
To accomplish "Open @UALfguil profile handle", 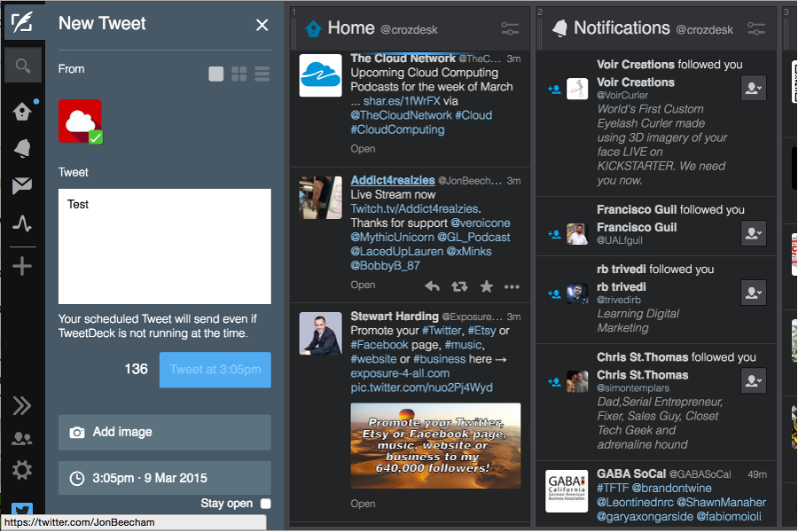I will point(620,240).
